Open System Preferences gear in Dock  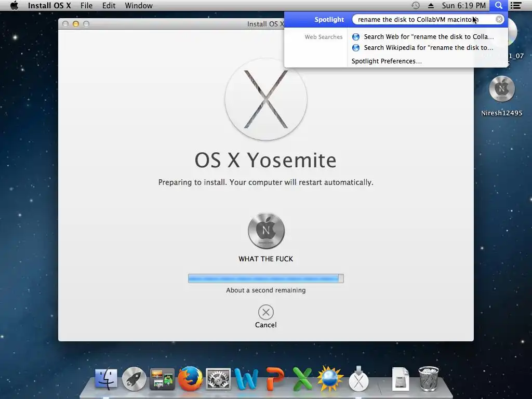pyautogui.click(x=218, y=379)
